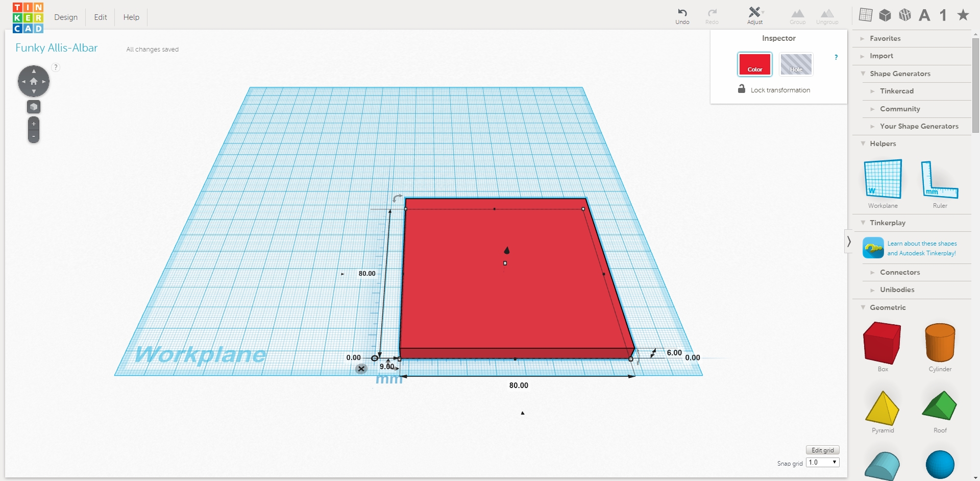Pick the blue Sphere shape
The image size is (980, 481).
point(940,465)
